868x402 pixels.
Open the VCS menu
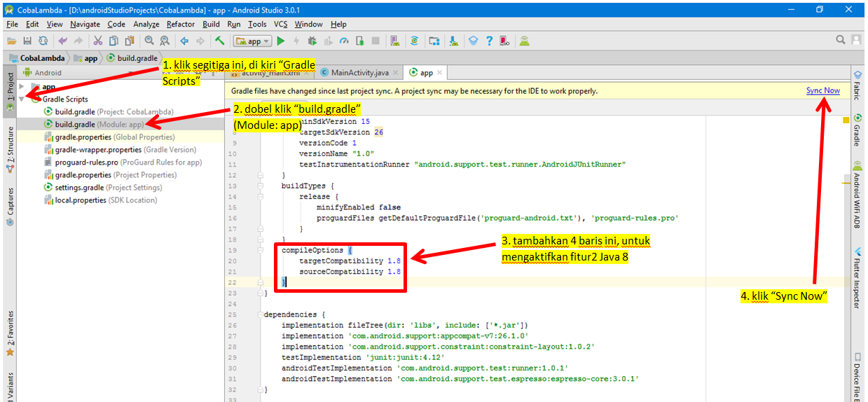click(280, 24)
